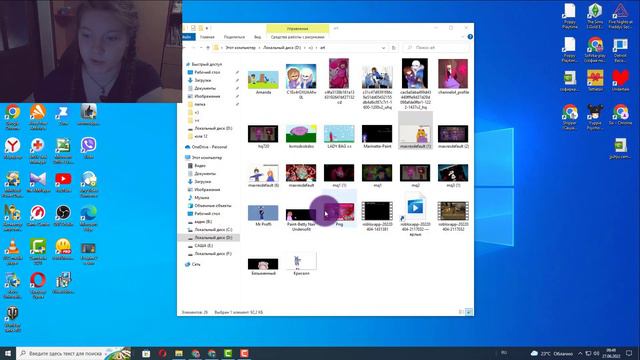Click Этот компьютер in the address breadcrumb
The width and height of the screenshot is (640, 360).
click(x=240, y=48)
